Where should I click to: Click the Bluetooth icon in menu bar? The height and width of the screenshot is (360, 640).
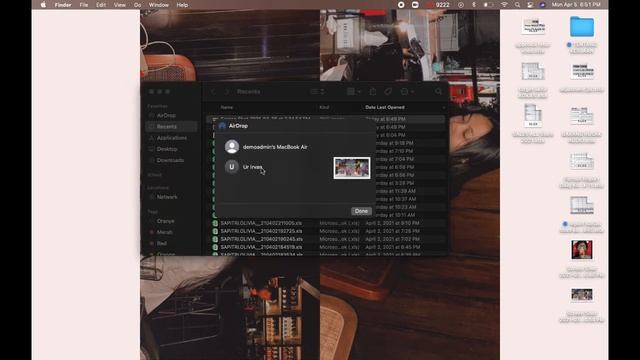(474, 5)
